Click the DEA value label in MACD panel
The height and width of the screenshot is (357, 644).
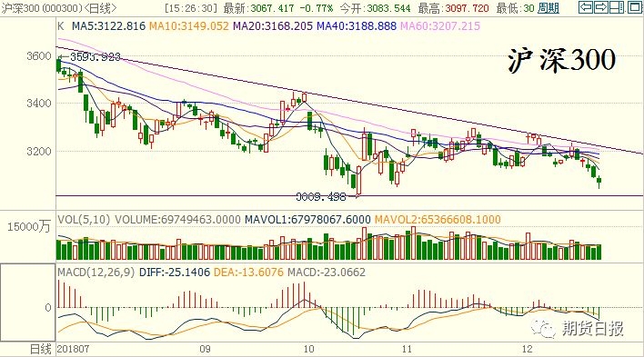pos(248,273)
